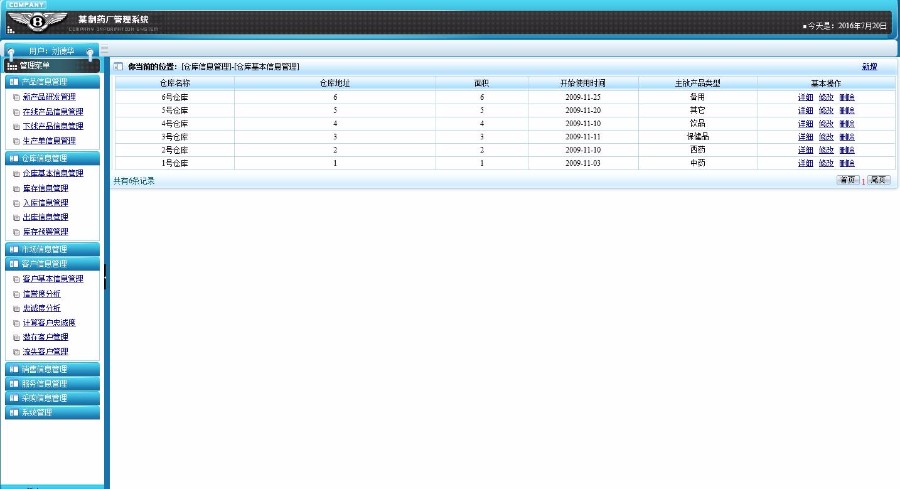Viewport: 900px width, 489px height.
Task: Expand the 服务信息管理 section
Action: 52,383
